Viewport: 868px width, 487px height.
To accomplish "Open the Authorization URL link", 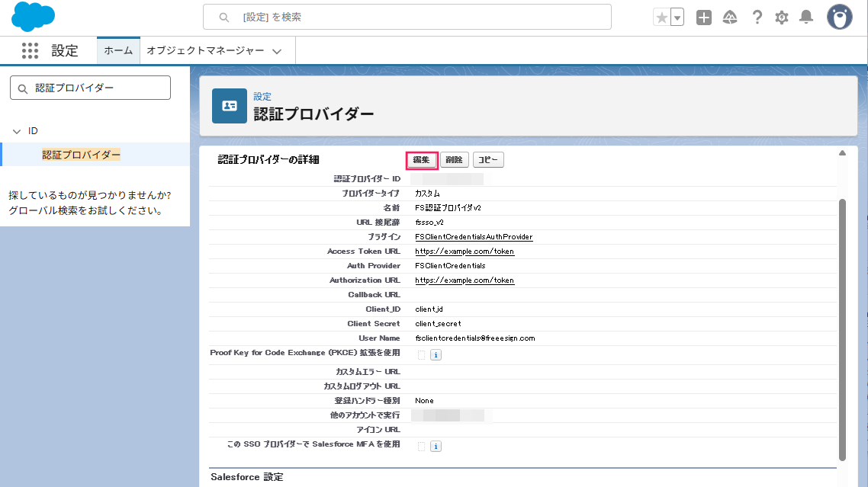I will pyautogui.click(x=465, y=280).
